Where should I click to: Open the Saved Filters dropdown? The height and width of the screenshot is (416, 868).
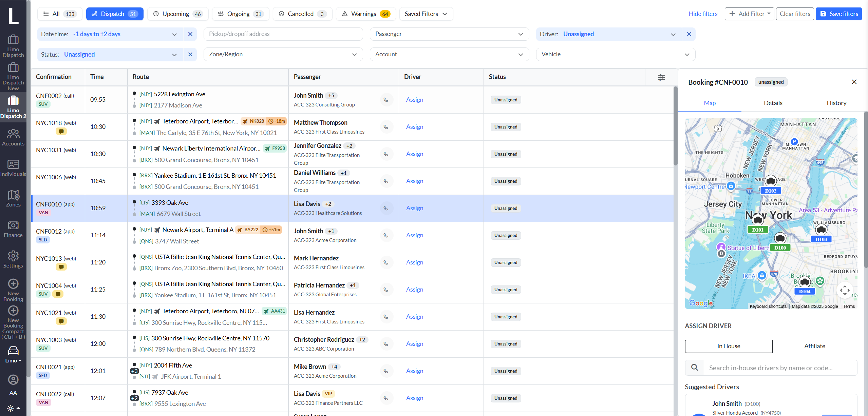426,14
